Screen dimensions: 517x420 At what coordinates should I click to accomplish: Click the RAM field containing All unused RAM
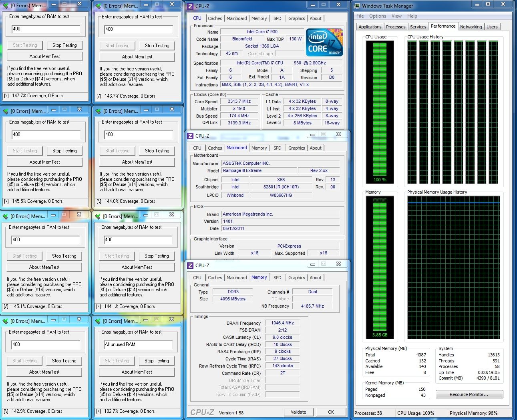tap(138, 344)
